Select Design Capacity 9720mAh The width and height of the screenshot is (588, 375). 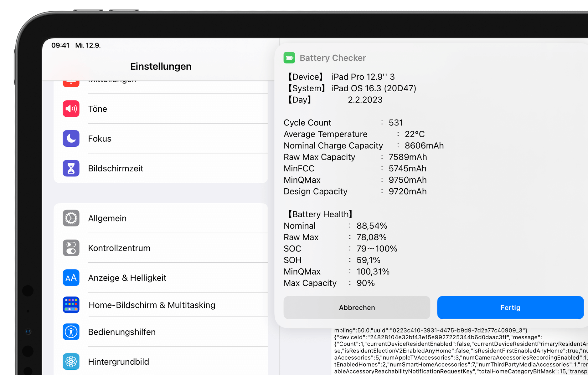pyautogui.click(x=408, y=191)
